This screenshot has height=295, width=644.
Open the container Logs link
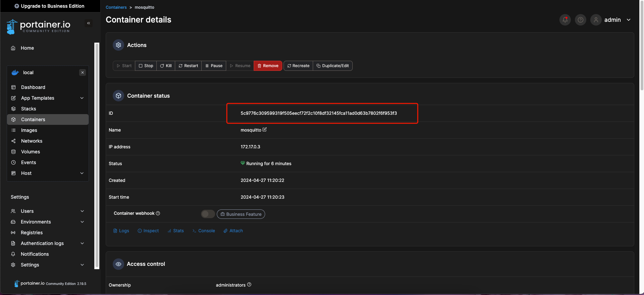pos(121,231)
